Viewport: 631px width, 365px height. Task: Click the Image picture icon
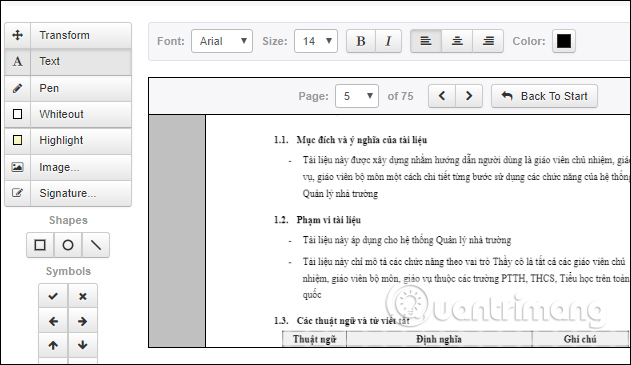tap(17, 167)
